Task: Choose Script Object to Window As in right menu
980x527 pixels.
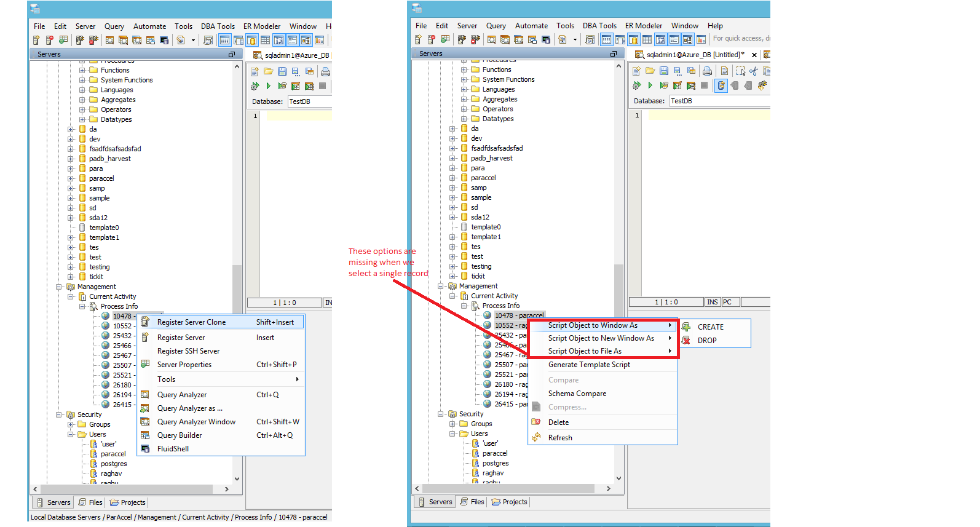Action: pos(603,325)
